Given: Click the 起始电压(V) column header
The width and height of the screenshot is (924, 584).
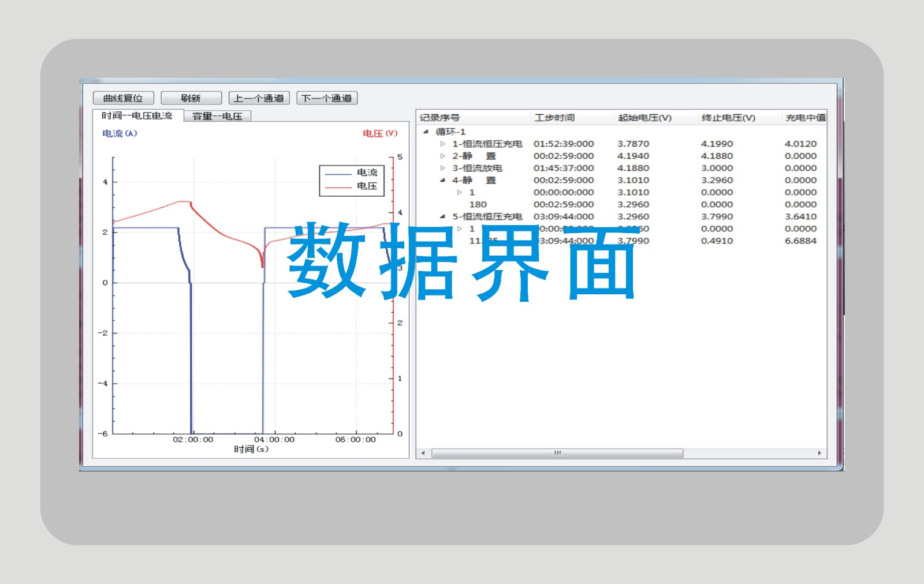Looking at the screenshot, I should pos(644,118).
